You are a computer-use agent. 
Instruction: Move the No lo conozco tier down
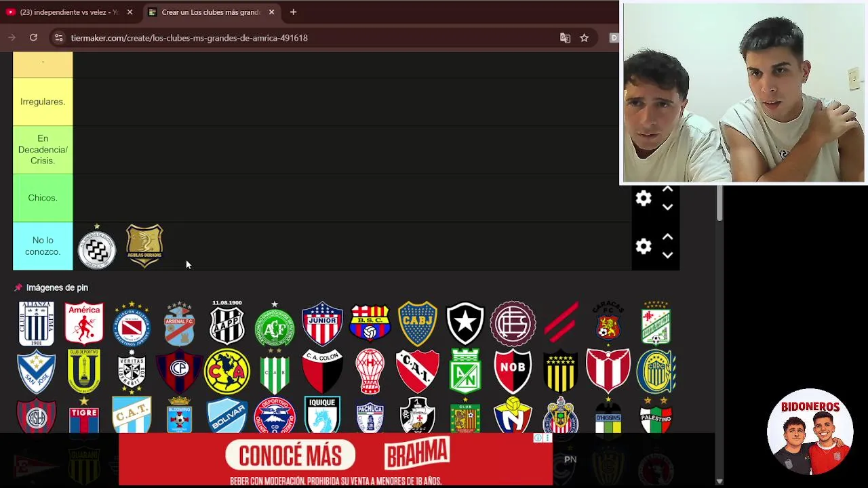pos(667,255)
